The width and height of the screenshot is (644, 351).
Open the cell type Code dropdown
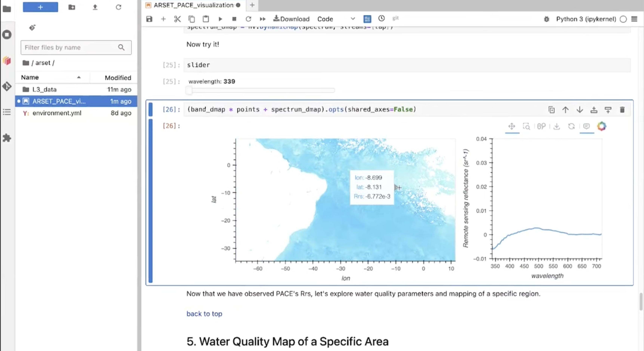coord(336,19)
